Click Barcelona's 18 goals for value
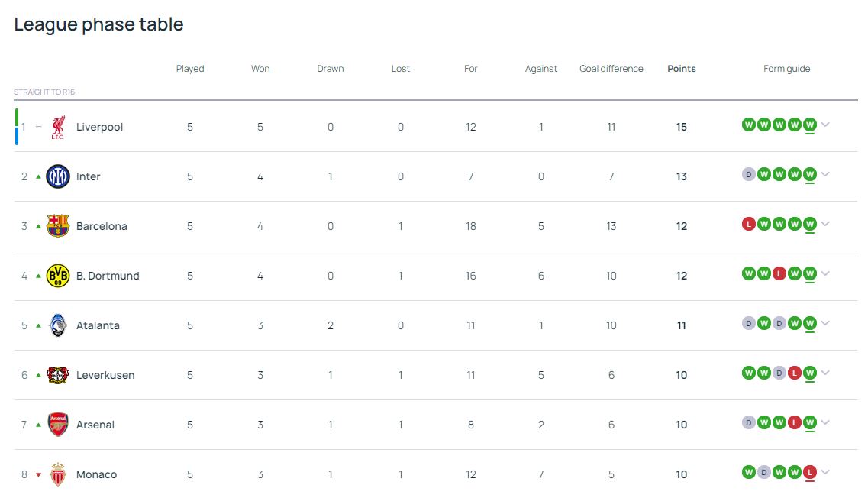The image size is (868, 498). pyautogui.click(x=470, y=226)
